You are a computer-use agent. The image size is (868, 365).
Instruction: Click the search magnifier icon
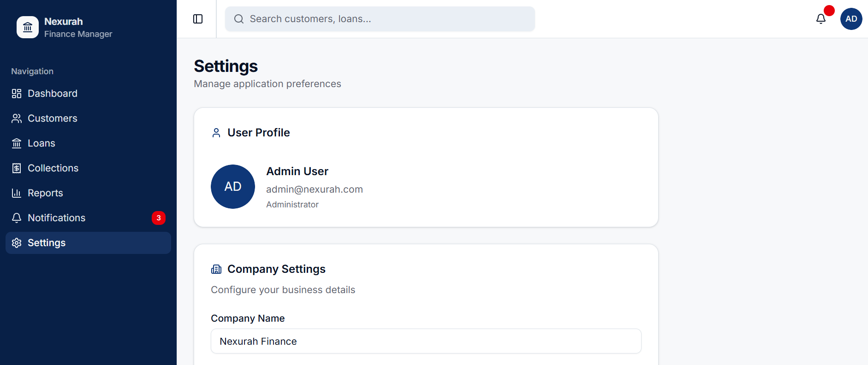click(x=238, y=19)
